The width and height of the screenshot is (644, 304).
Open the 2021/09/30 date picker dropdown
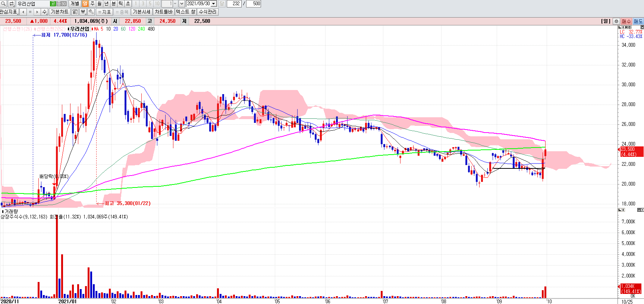(214, 4)
